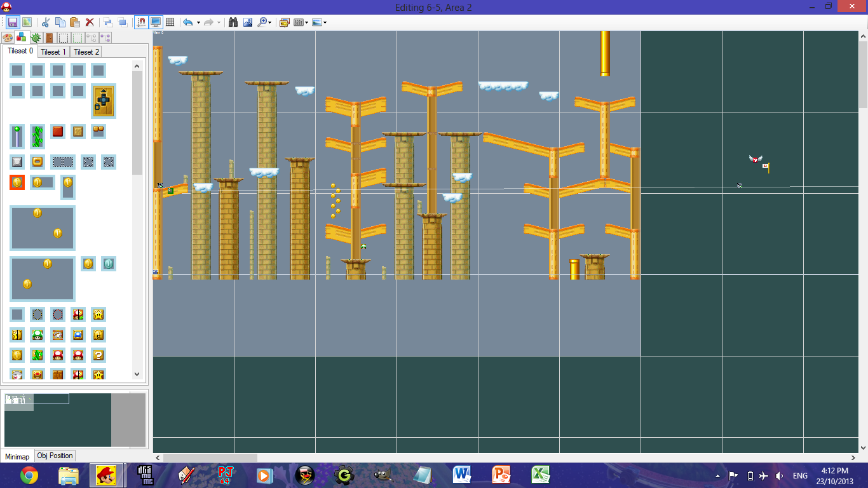This screenshot has height=488, width=868.
Task: Click the volume speaker tray icon
Action: 780,476
